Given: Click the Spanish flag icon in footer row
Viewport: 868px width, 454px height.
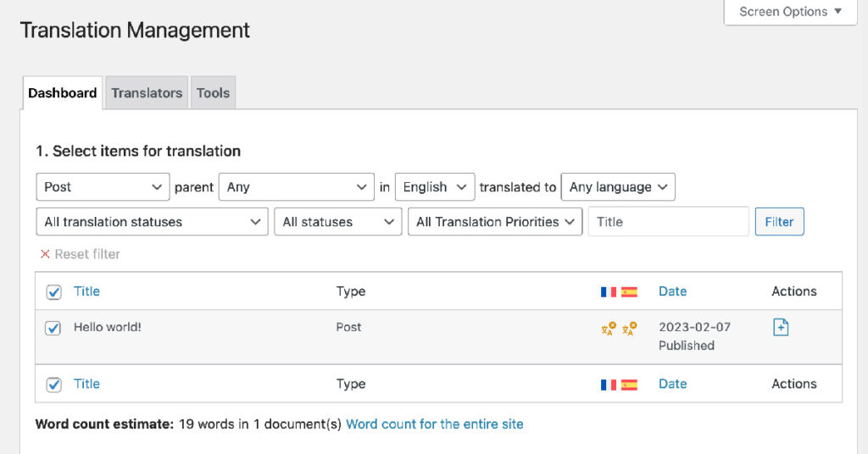Looking at the screenshot, I should [629, 385].
